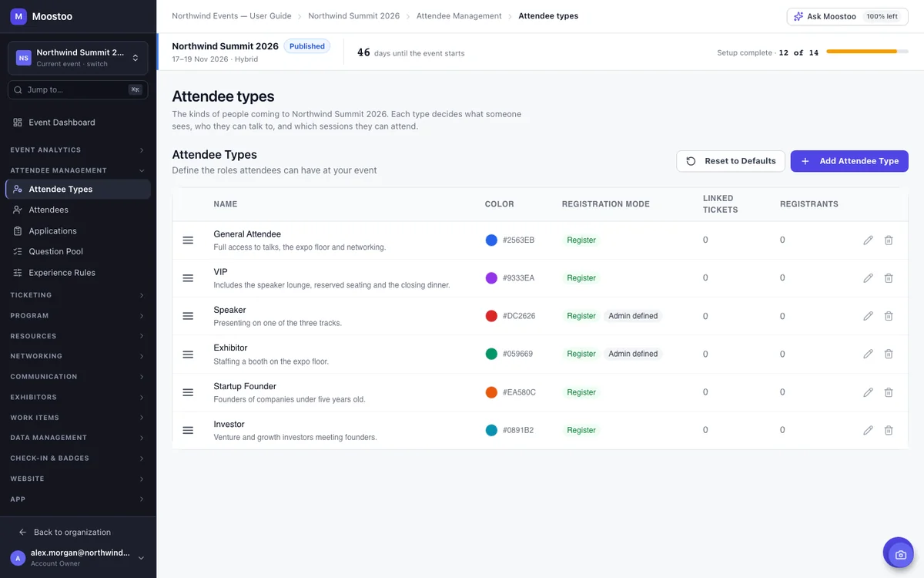
Task: Open Question Pool in sidebar
Action: pos(78,251)
